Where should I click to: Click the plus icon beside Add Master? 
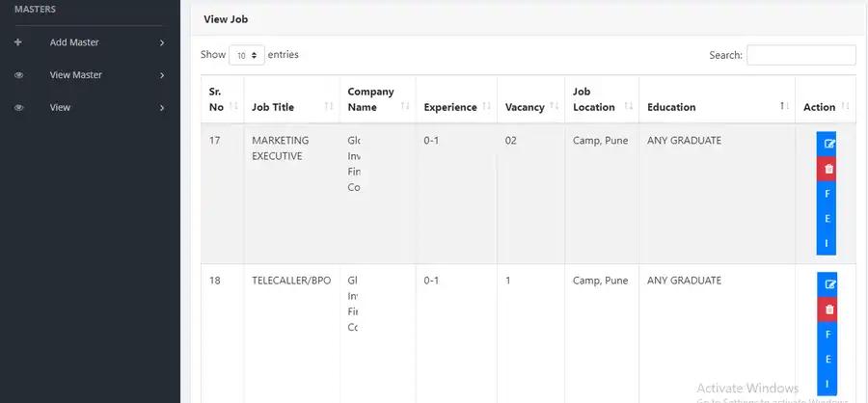pos(18,42)
